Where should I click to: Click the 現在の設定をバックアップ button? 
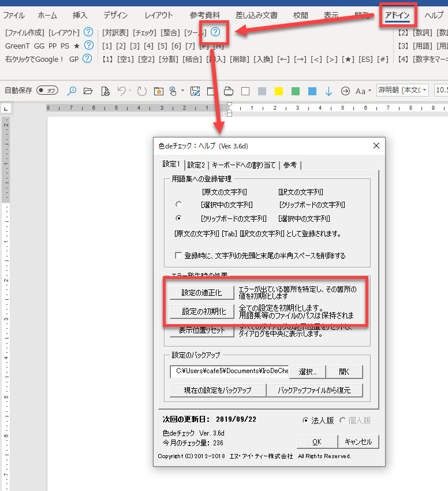coord(218,390)
